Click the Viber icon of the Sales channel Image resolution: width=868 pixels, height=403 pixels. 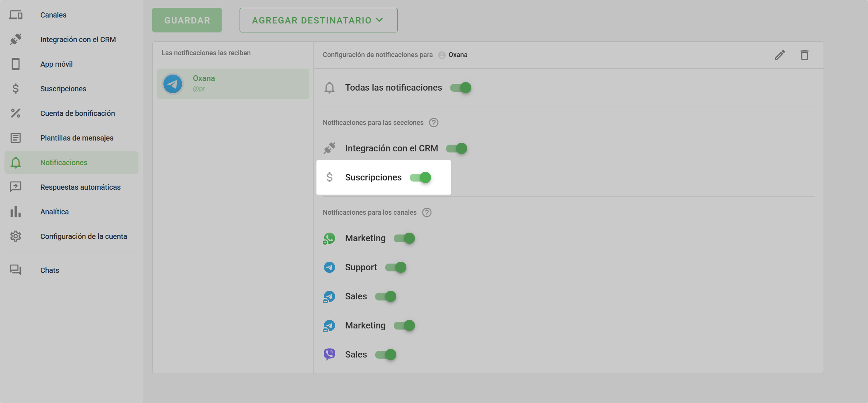coord(329,355)
